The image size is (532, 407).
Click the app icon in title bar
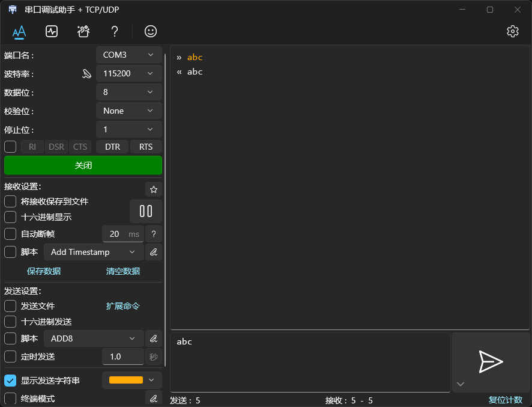[13, 10]
